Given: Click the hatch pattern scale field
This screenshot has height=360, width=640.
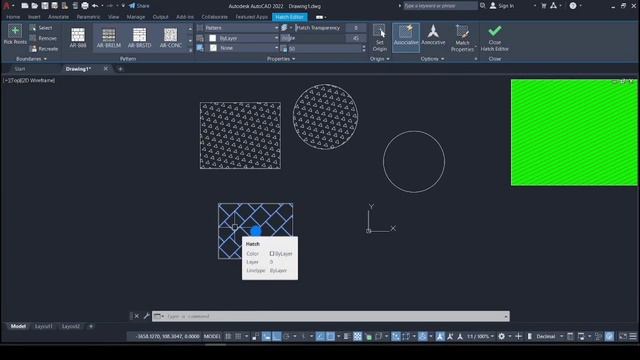Looking at the screenshot, I should click(x=324, y=49).
